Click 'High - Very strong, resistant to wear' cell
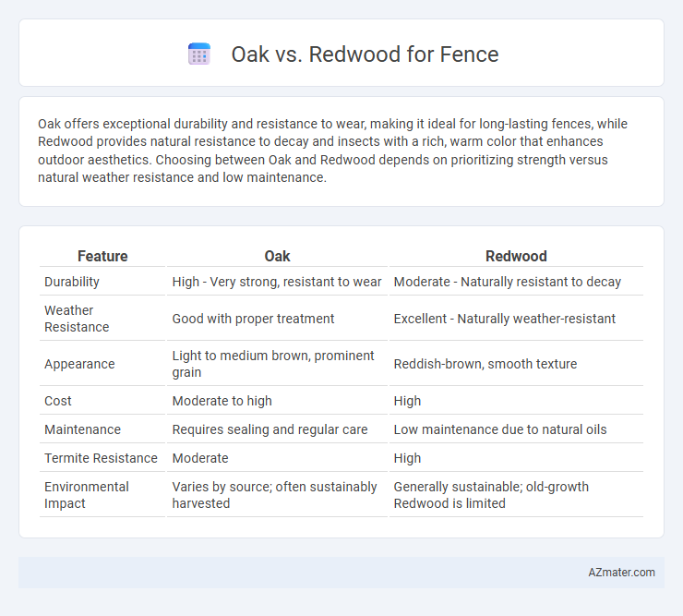Image resolution: width=683 pixels, height=616 pixels. (277, 282)
